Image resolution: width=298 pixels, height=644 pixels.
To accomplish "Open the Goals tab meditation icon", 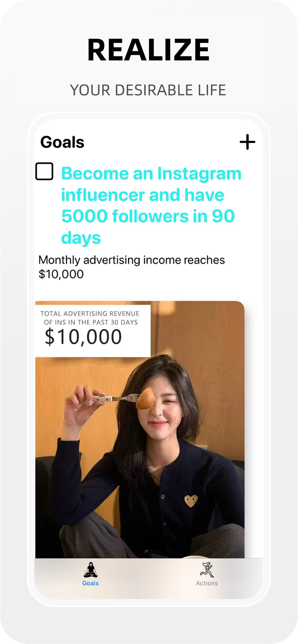I will [x=90, y=570].
